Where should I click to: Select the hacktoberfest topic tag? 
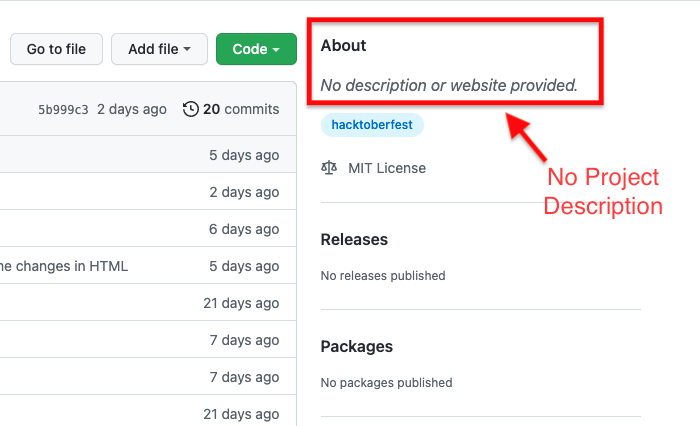click(372, 125)
